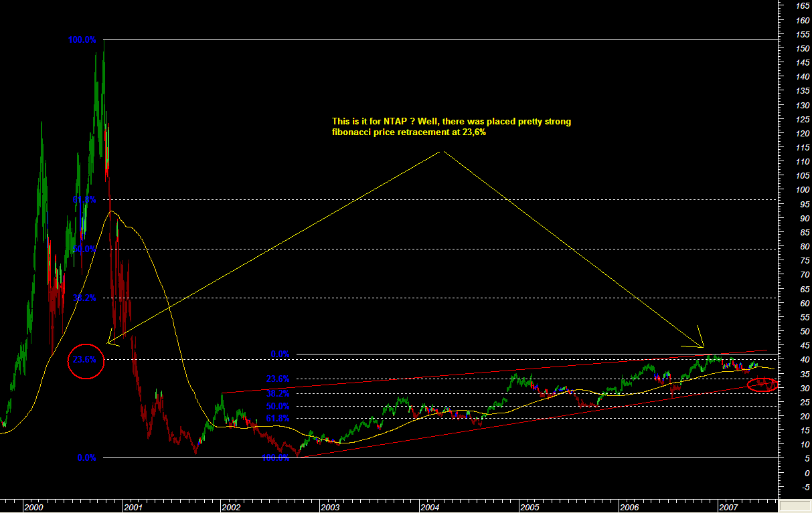Click the 2001 year label on time axis
The width and height of the screenshot is (812, 513).
tap(133, 508)
